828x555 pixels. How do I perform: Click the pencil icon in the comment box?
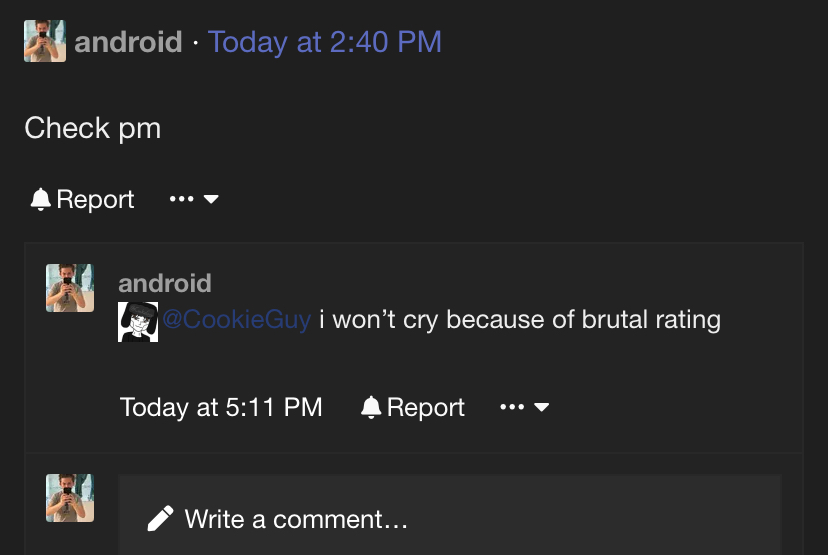pos(161,518)
